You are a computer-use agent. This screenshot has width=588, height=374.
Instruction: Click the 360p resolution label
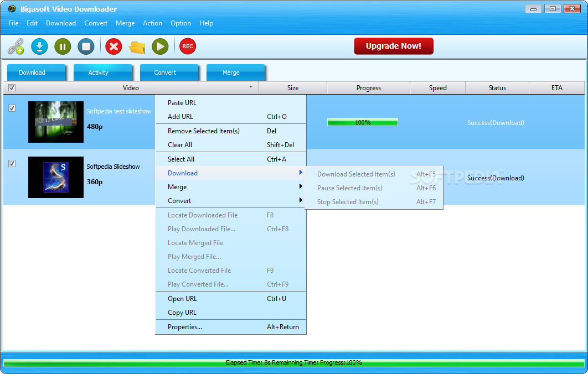tap(95, 182)
